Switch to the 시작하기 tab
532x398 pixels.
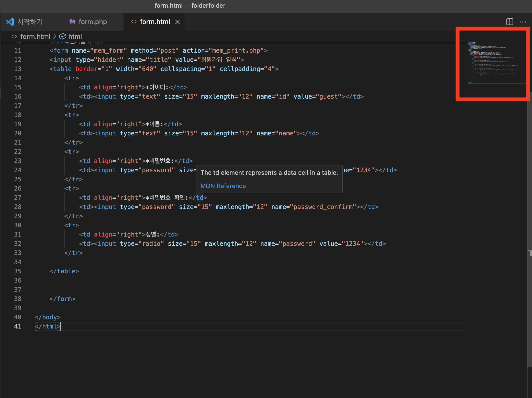tap(30, 22)
